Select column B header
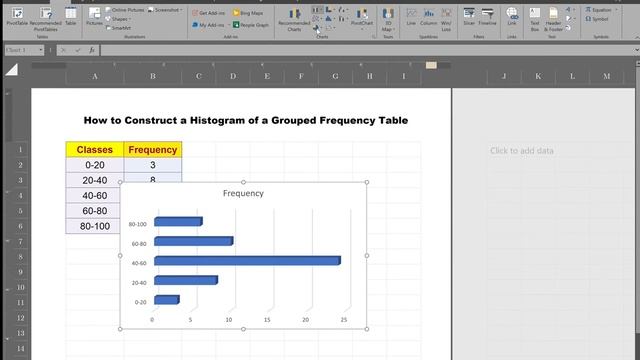 pos(153,76)
